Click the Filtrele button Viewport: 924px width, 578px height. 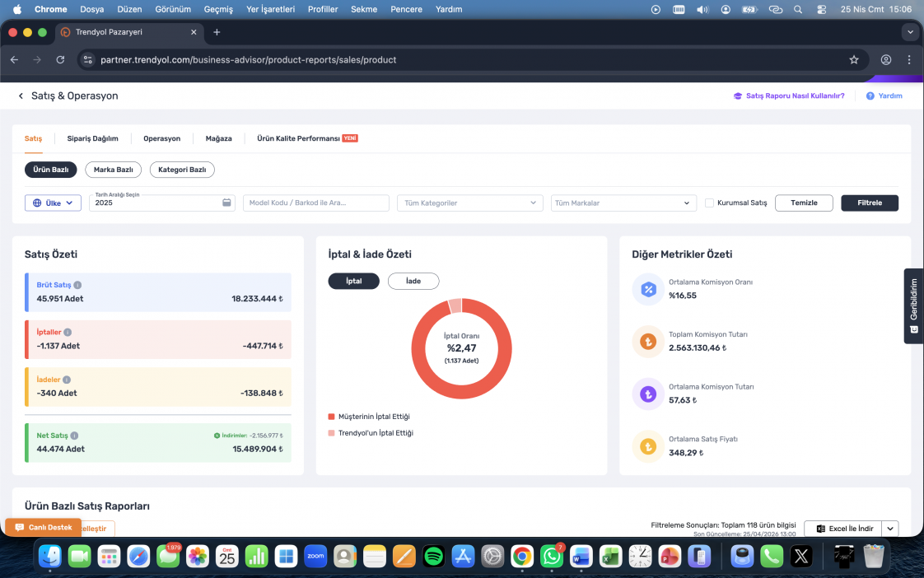[869, 203]
